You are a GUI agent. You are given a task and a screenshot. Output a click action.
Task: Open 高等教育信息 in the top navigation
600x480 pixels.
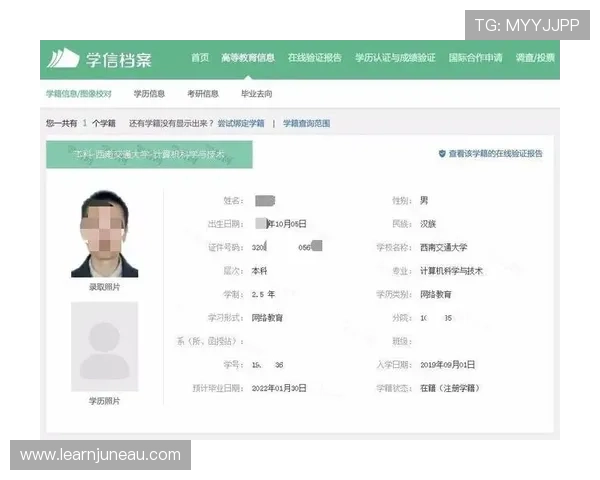[248, 58]
